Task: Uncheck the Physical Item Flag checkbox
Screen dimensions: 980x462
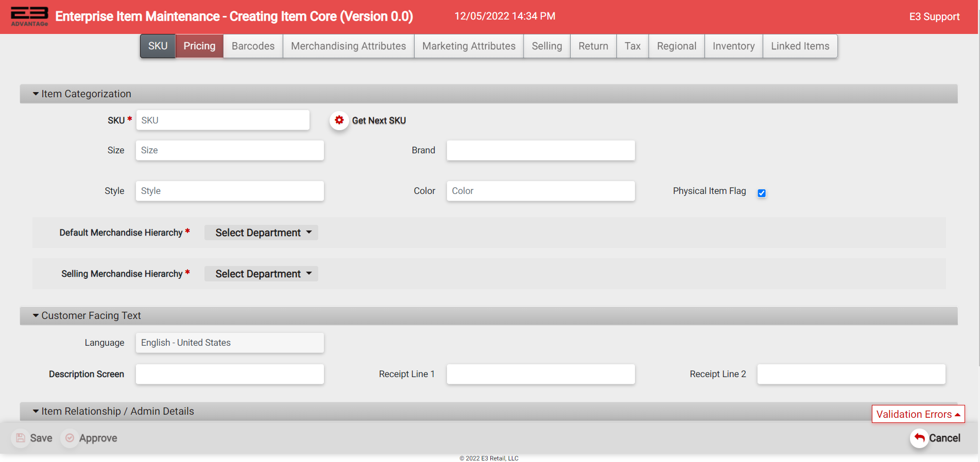Action: click(x=762, y=193)
